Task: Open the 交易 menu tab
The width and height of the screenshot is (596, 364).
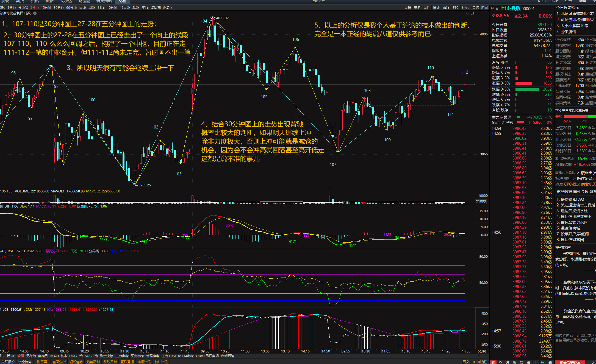Action: [x=122, y=1]
